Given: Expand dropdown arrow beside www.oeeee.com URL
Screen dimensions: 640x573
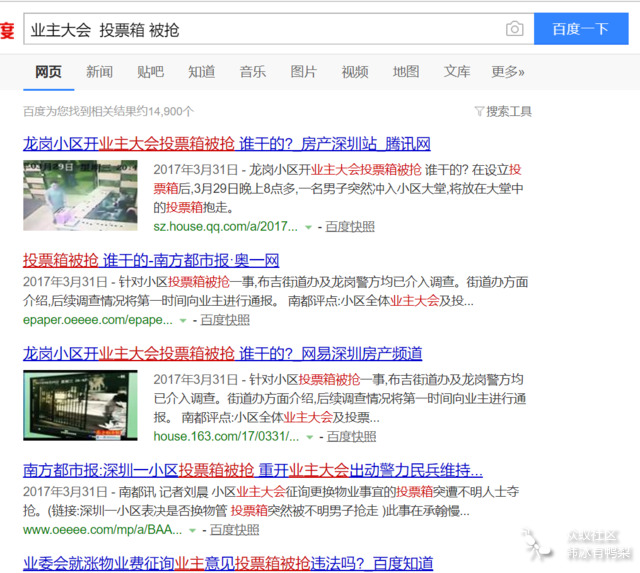Looking at the screenshot, I should tap(192, 531).
